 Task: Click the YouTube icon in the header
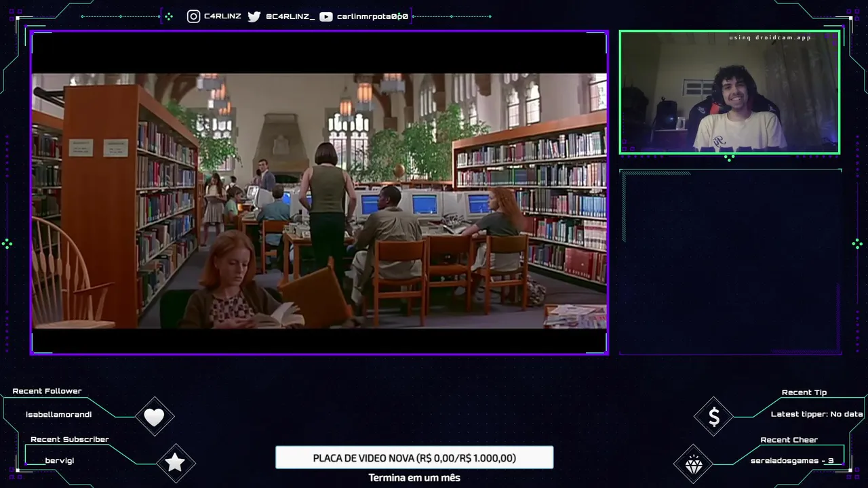pos(326,16)
